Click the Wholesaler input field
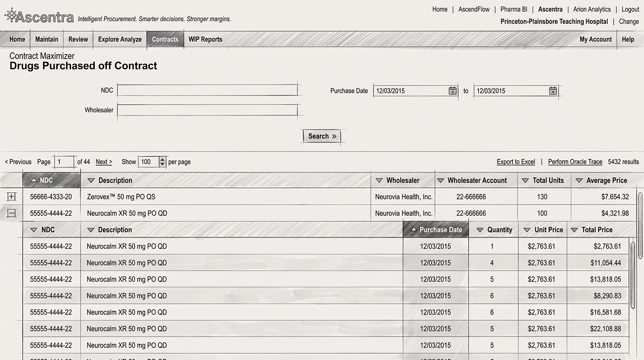This screenshot has width=644, height=360. coord(208,110)
